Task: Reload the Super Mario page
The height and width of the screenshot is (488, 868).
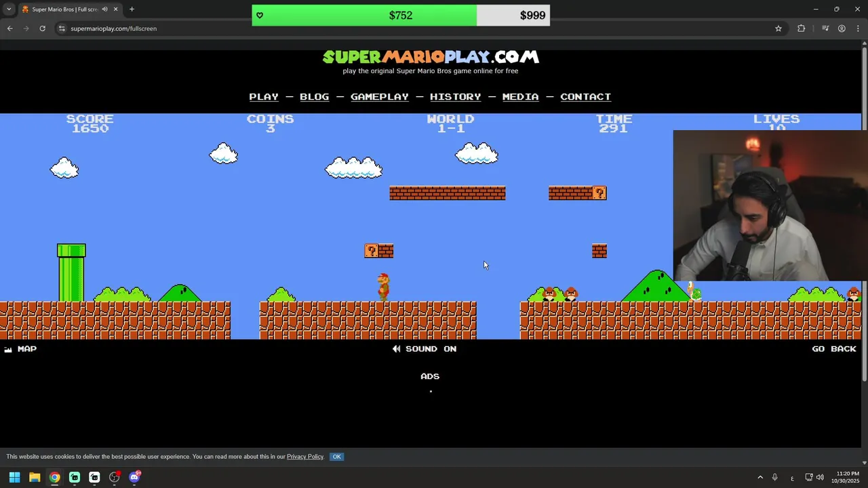Action: click(42, 28)
